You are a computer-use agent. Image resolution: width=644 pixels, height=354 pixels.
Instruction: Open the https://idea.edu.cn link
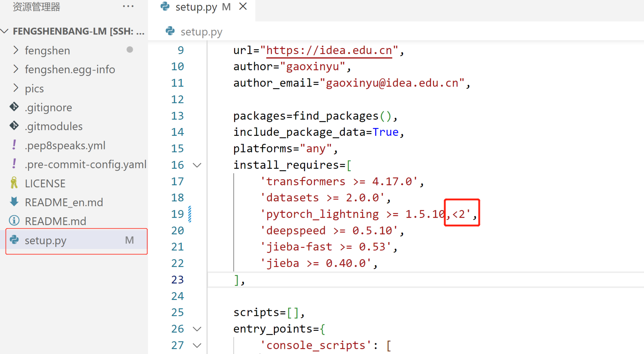329,50
